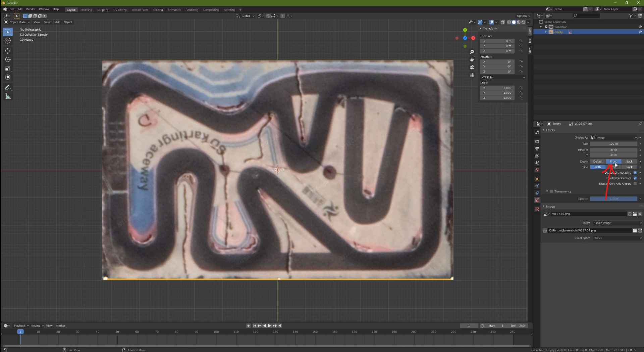Switch perspective/orthographic with the grid gizmo
Image resolution: width=644 pixels, height=352 pixels.
(x=472, y=75)
